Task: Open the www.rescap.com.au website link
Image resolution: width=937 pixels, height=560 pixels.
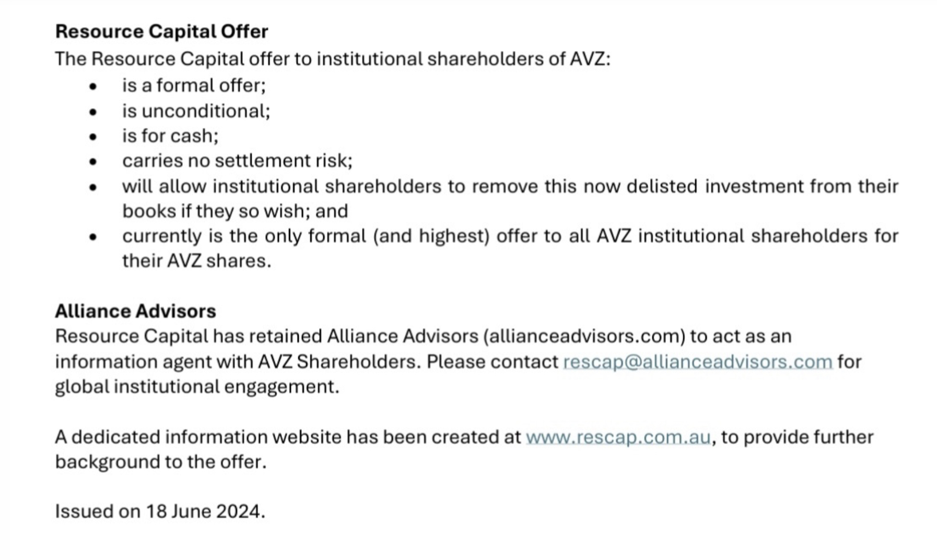Action: coord(618,437)
